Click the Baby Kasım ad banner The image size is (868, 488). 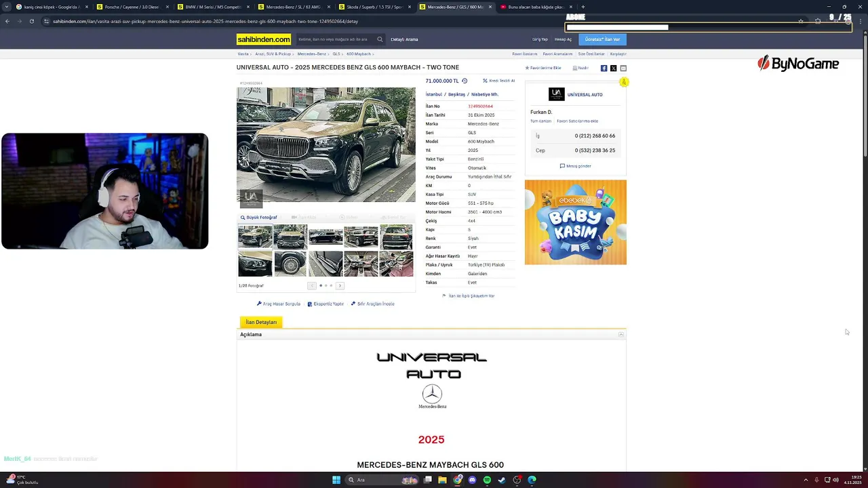tap(575, 222)
